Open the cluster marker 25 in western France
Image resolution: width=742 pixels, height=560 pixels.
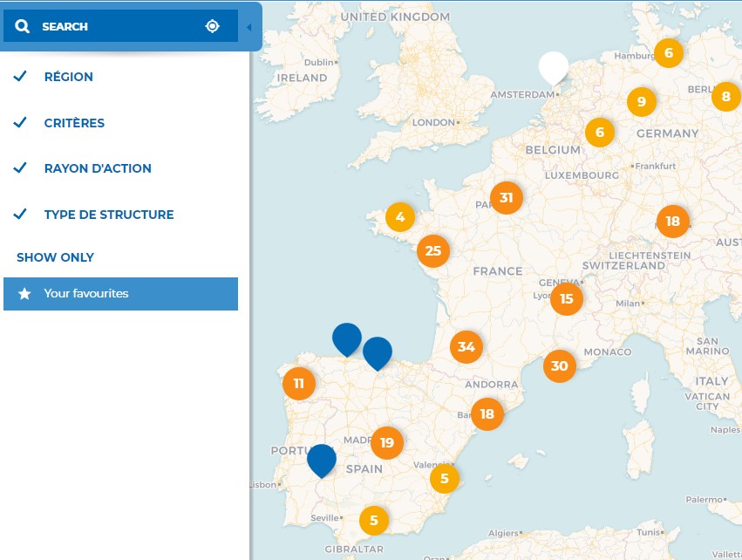(433, 251)
